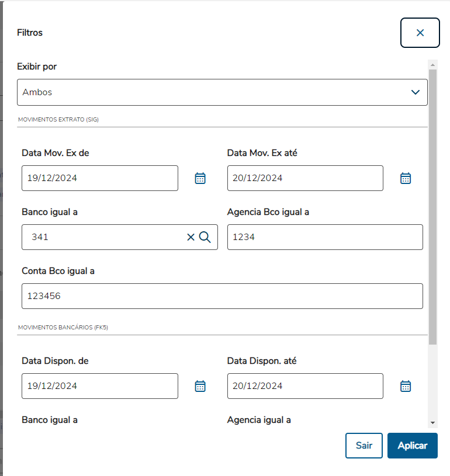Search banks with the magnifier icon
Viewport: 450px width, 476px height.
coord(205,237)
